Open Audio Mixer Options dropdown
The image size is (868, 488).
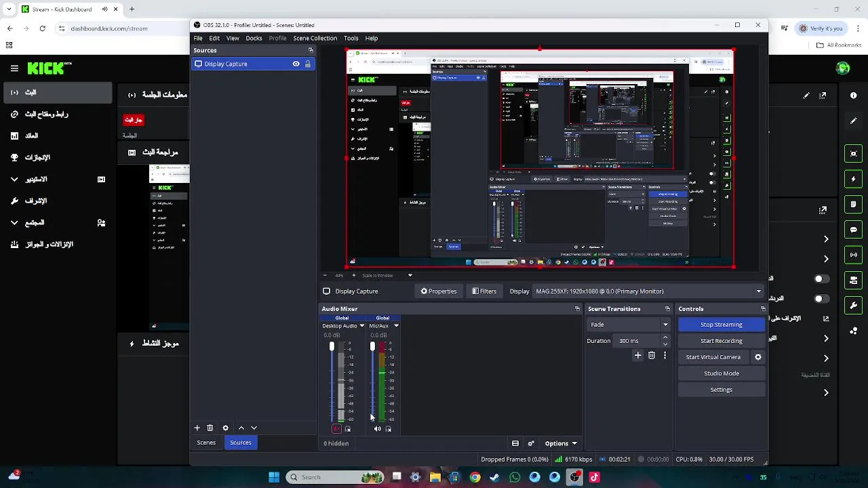coord(561,444)
